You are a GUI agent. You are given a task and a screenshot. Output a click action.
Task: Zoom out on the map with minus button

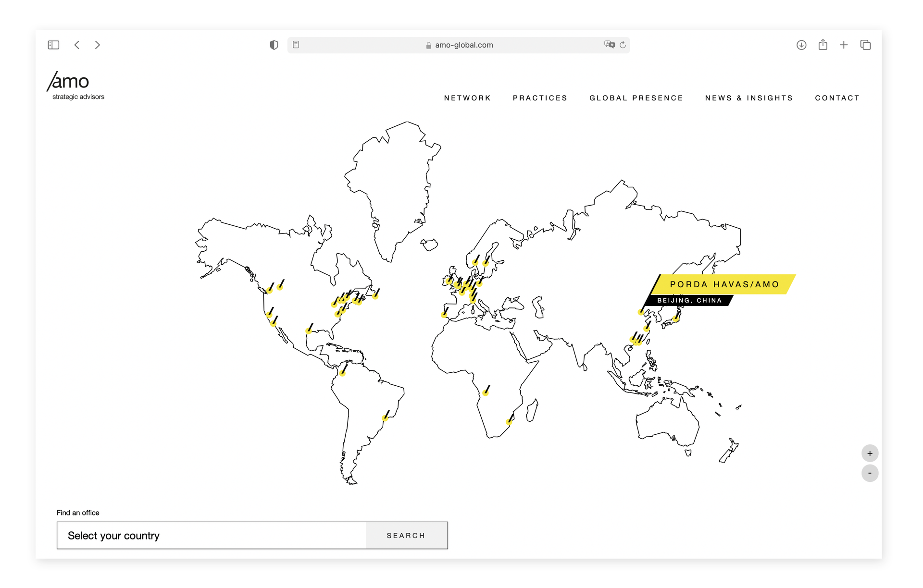point(870,473)
